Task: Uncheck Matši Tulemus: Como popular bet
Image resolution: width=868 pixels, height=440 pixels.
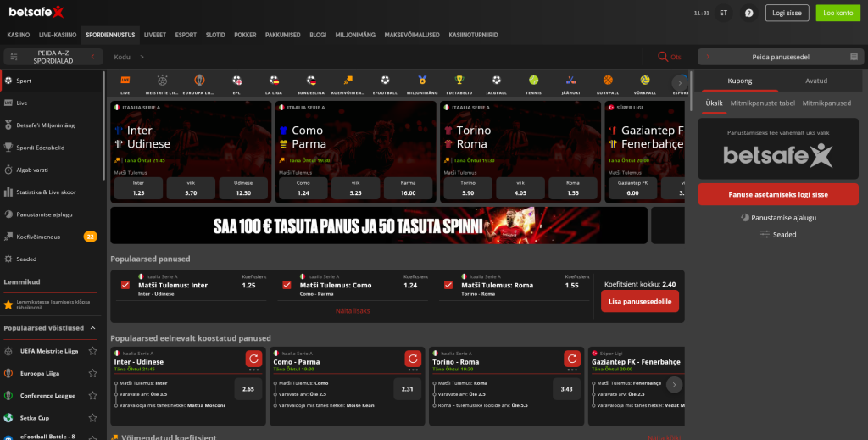Action: [x=287, y=285]
